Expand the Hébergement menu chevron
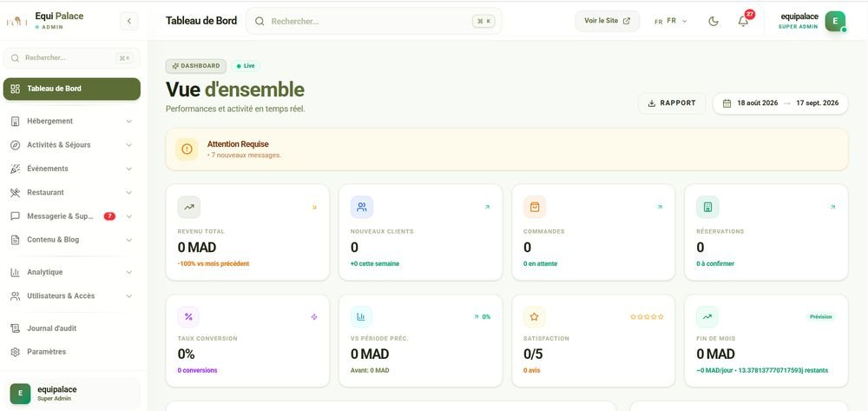 pyautogui.click(x=129, y=122)
